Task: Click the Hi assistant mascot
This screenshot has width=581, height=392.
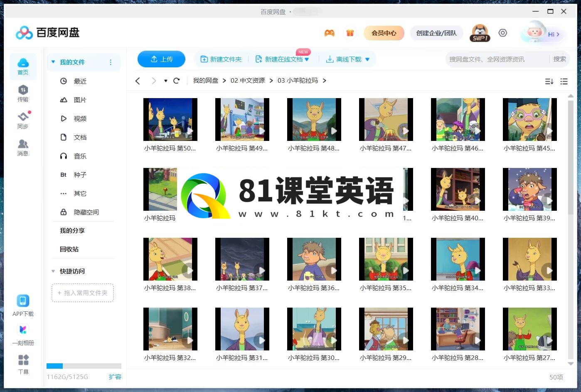Action: point(542,32)
